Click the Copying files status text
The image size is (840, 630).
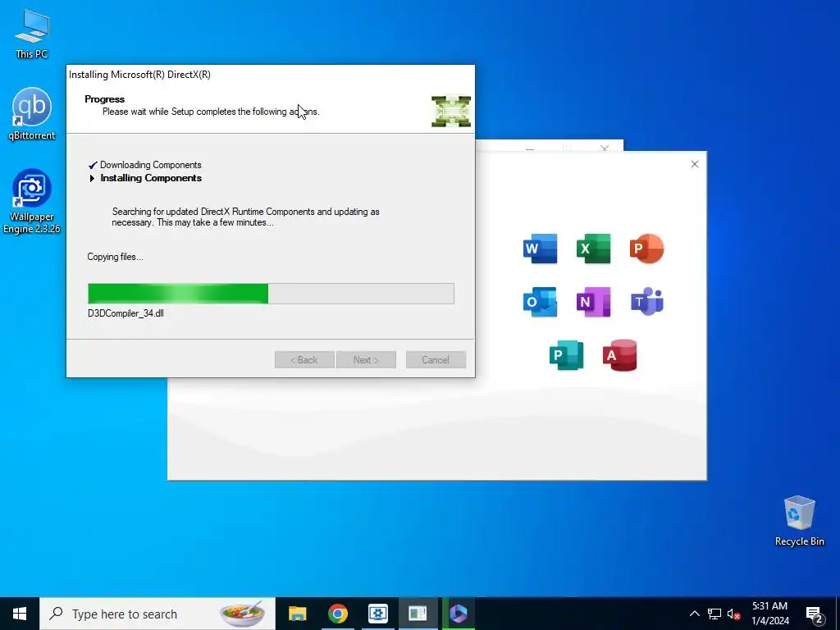click(115, 257)
